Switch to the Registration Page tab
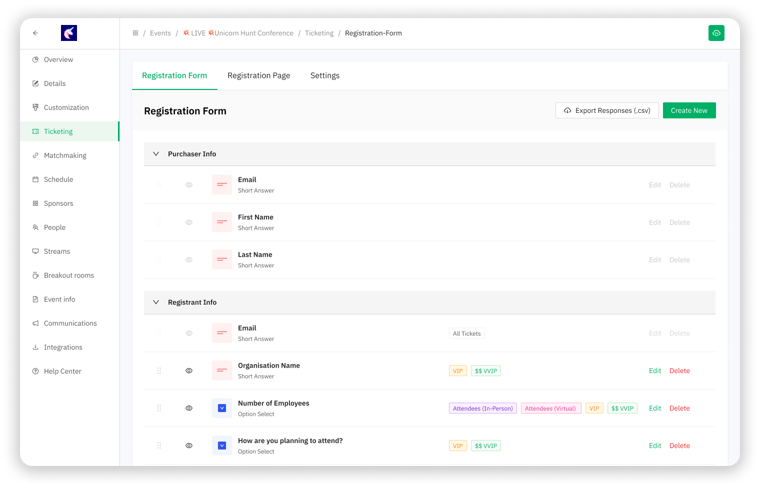Image resolution: width=760 pixels, height=488 pixels. (258, 76)
